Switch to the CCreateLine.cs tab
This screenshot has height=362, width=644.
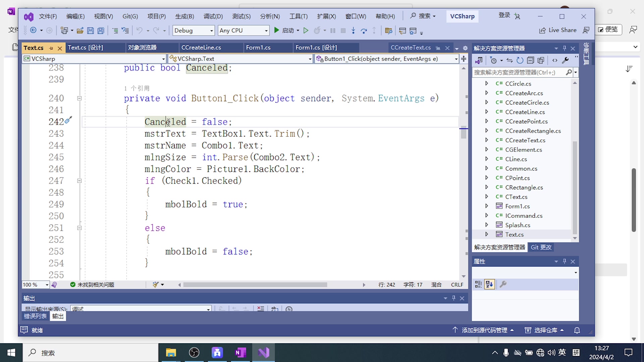[x=201, y=47]
